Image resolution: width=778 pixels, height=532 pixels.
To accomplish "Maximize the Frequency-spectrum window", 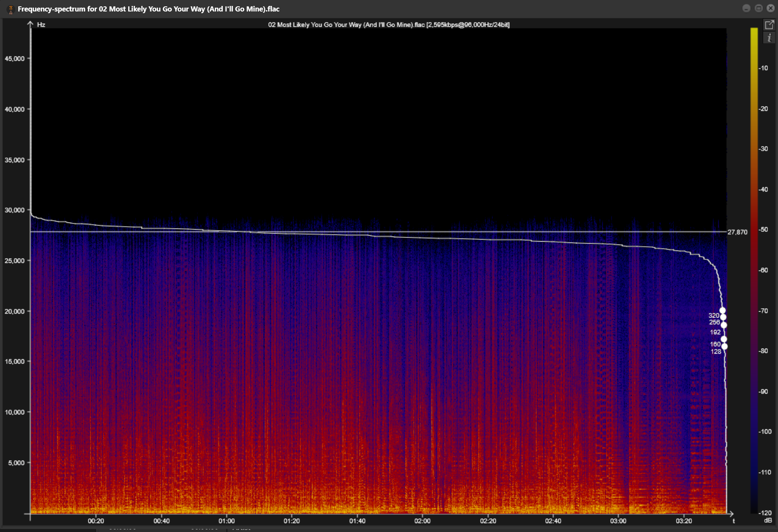I will (x=758, y=8).
